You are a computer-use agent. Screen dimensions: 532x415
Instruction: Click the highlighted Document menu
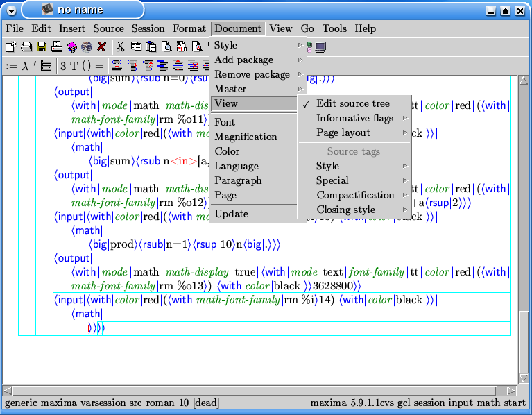pos(238,28)
